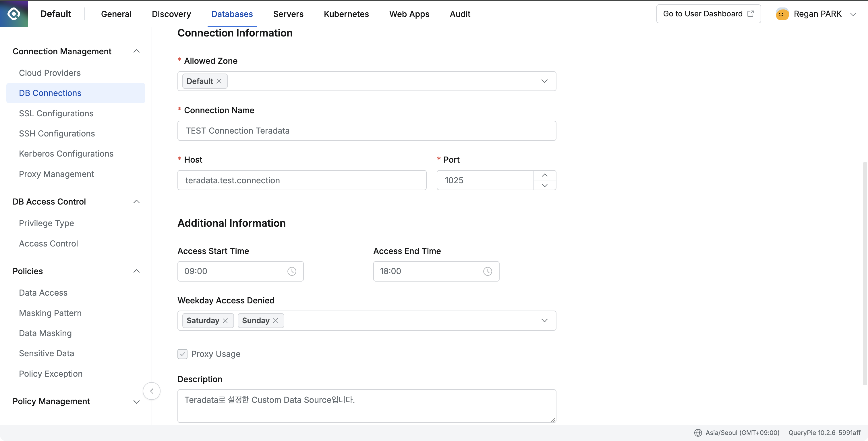868x441 pixels.
Task: Open the Access End Time clock picker
Action: coord(487,271)
